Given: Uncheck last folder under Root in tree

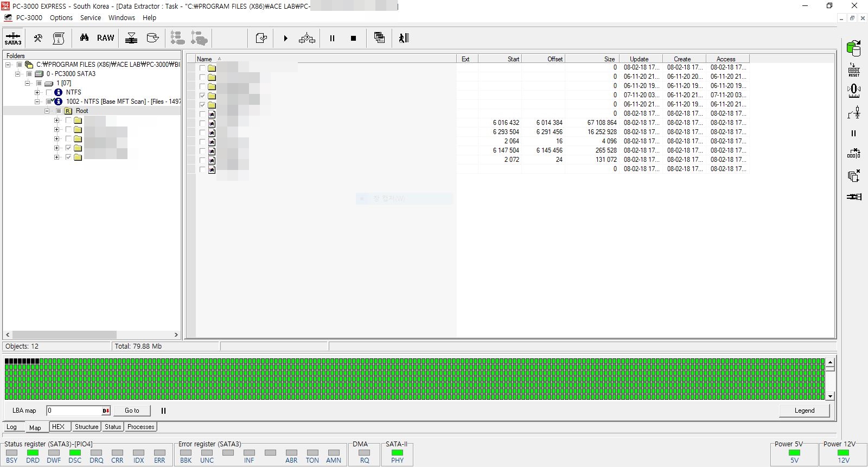Looking at the screenshot, I should 68,157.
